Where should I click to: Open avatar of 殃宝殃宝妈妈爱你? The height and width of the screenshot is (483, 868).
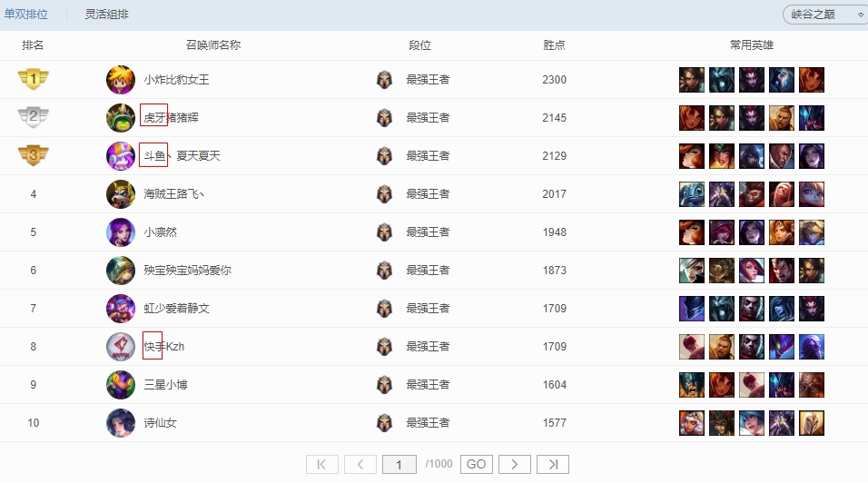click(x=121, y=271)
